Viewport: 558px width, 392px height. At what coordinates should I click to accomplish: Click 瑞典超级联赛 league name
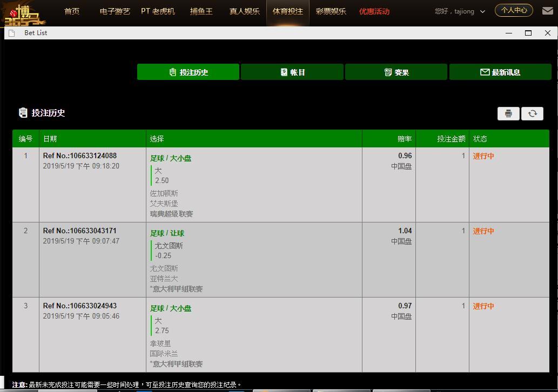(172, 214)
